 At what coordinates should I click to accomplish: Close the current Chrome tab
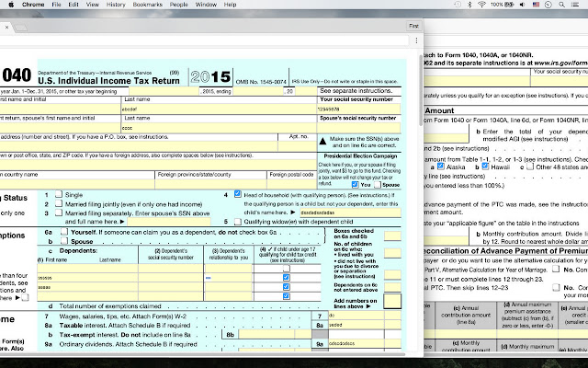6,27
